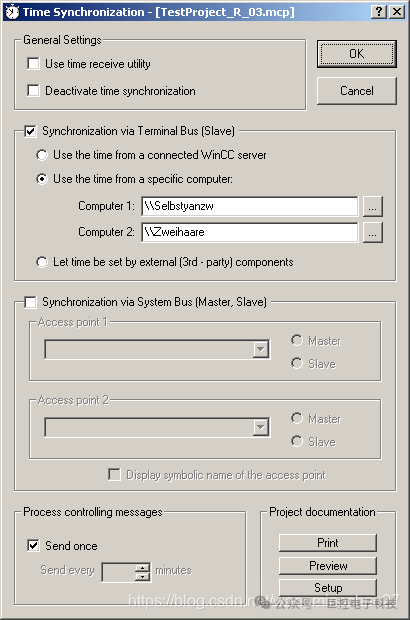
Task: Open the Access point 2 dropdown
Action: (261, 427)
